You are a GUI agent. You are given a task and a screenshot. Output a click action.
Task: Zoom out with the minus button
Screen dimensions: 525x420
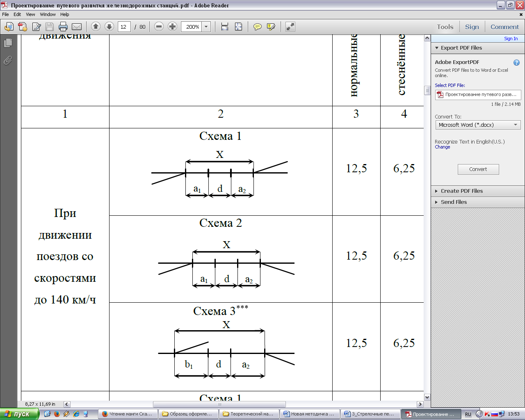click(159, 27)
